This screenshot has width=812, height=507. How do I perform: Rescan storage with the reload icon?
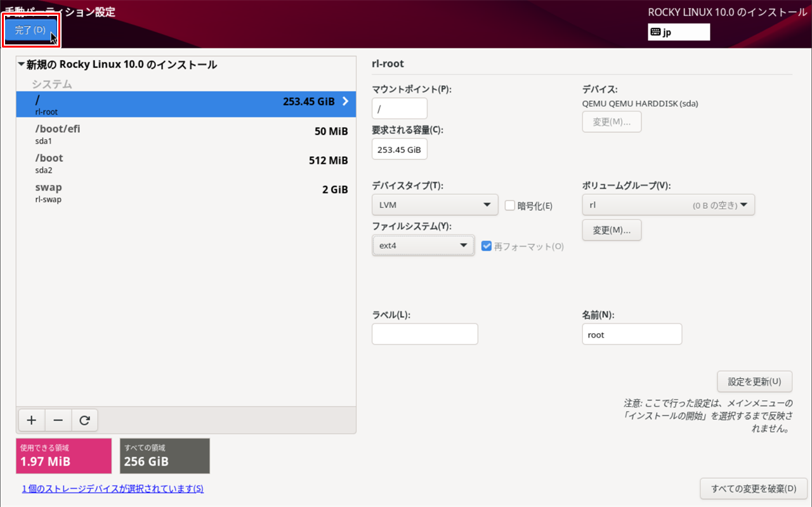[x=84, y=420]
